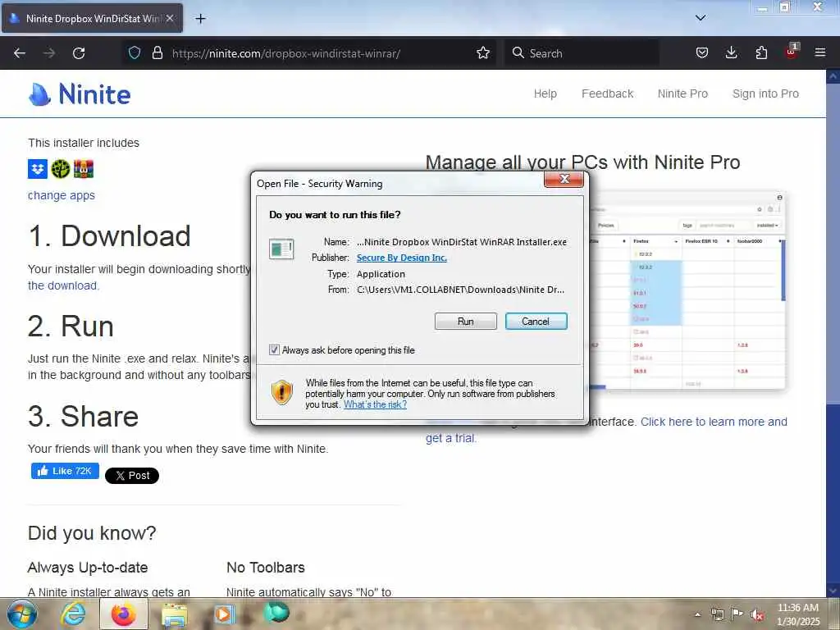Click the site padlock security icon

coord(157,52)
